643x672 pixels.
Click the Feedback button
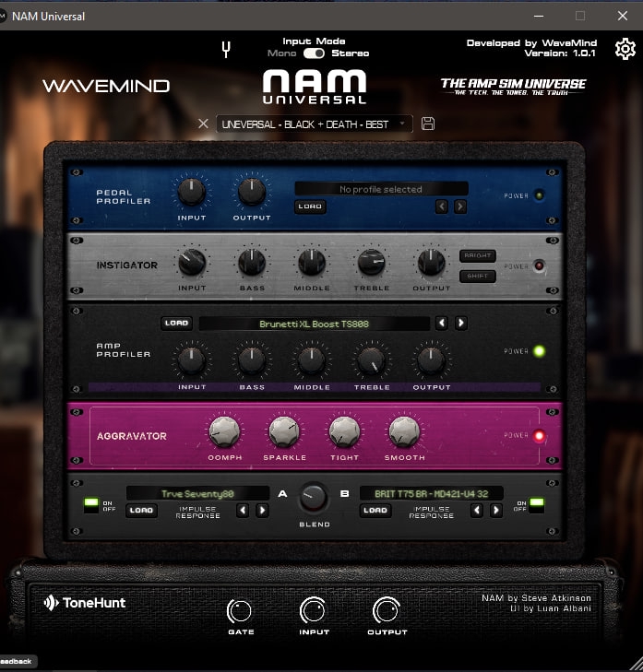click(x=18, y=661)
